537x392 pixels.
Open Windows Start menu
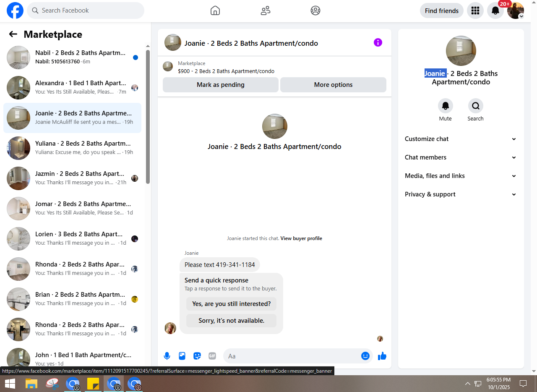point(10,384)
